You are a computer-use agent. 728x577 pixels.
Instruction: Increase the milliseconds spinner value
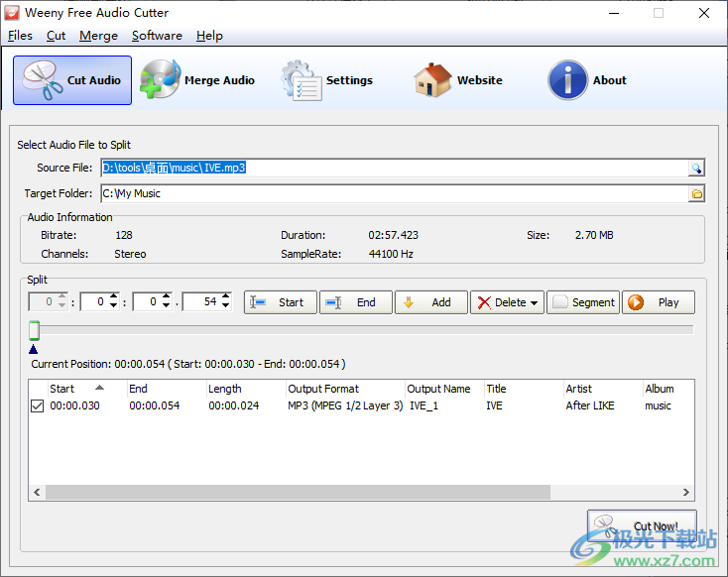(226, 296)
